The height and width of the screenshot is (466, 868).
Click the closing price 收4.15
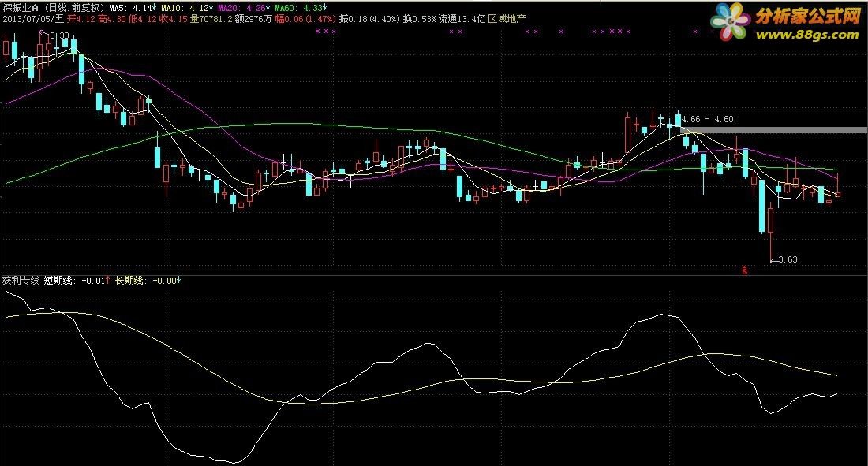click(174, 19)
